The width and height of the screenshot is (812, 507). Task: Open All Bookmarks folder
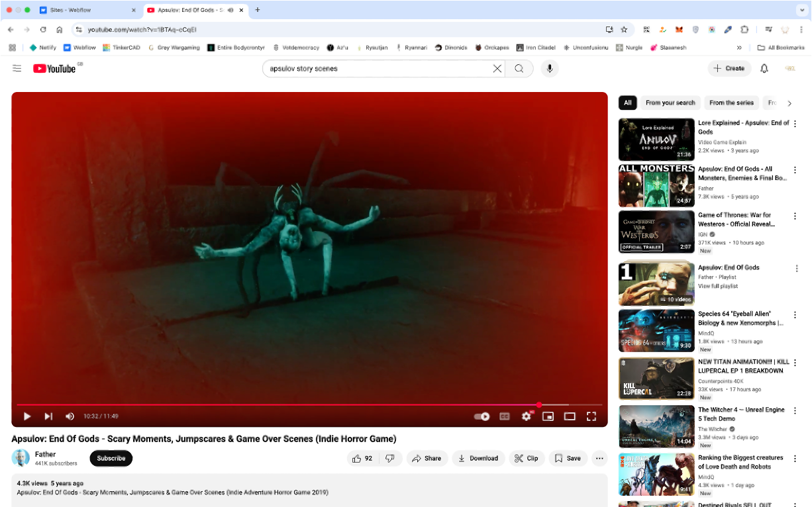click(x=781, y=48)
